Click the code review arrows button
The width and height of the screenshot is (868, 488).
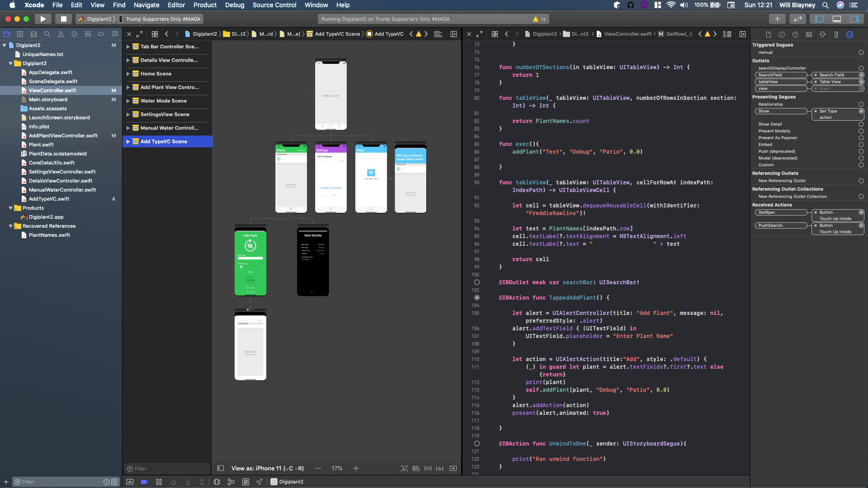point(797,19)
